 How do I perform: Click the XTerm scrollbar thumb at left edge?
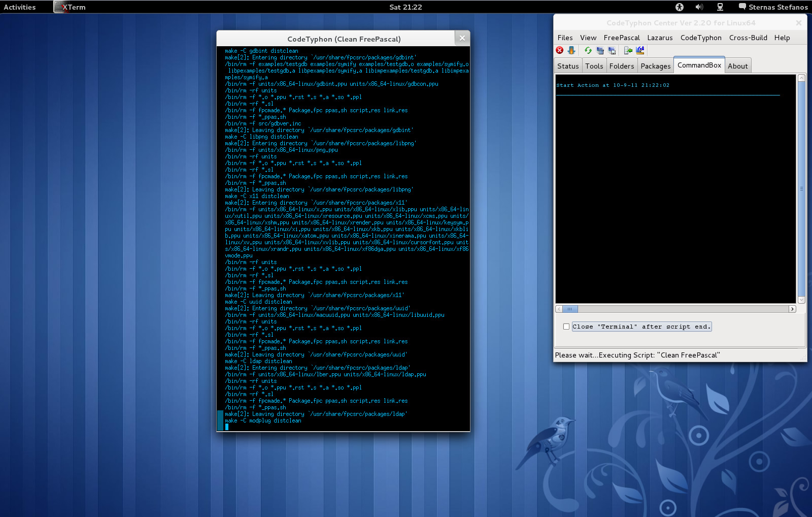(x=220, y=421)
